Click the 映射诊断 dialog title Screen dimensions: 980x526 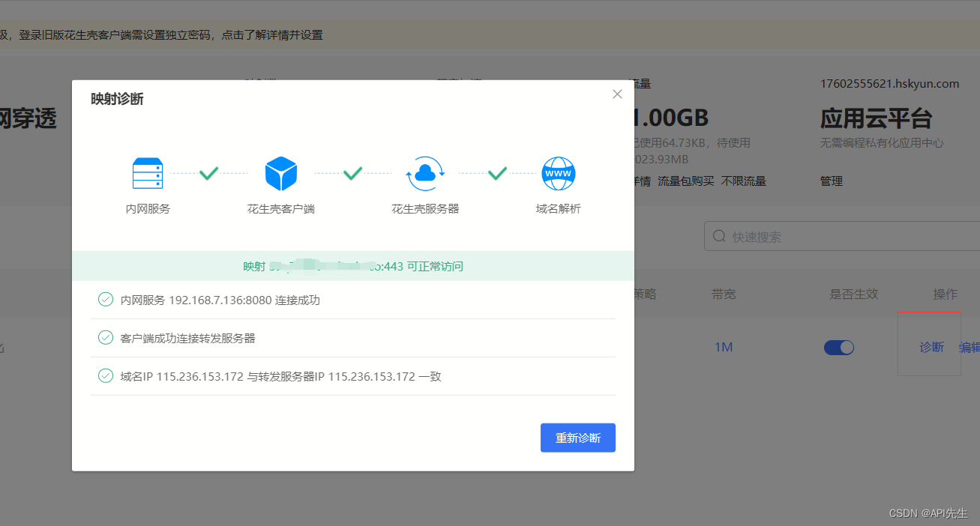click(117, 99)
